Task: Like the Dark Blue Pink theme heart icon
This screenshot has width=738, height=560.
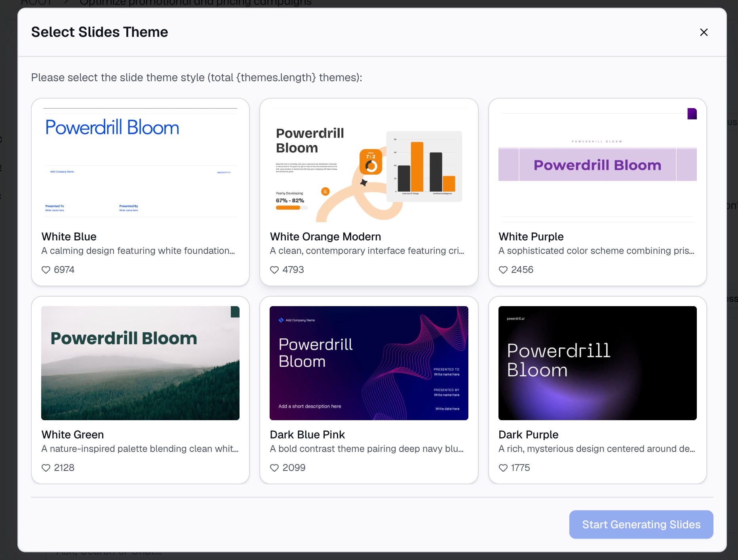Action: (x=274, y=468)
